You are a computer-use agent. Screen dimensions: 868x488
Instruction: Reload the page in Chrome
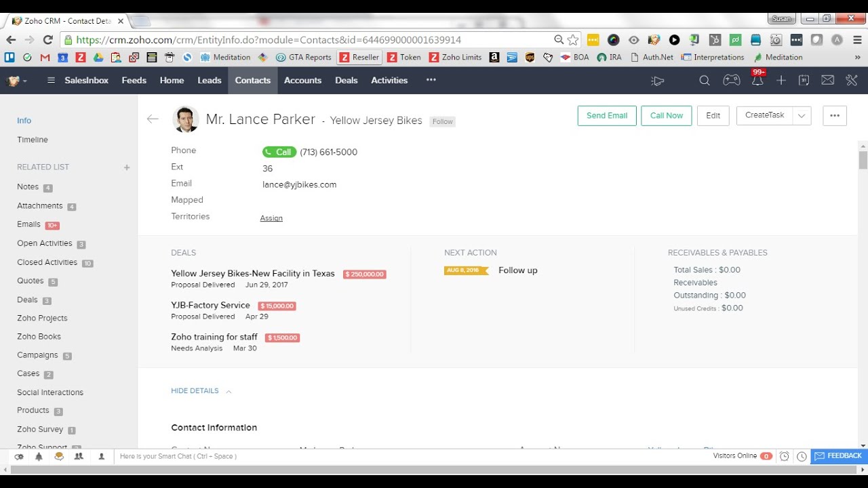[x=47, y=40]
